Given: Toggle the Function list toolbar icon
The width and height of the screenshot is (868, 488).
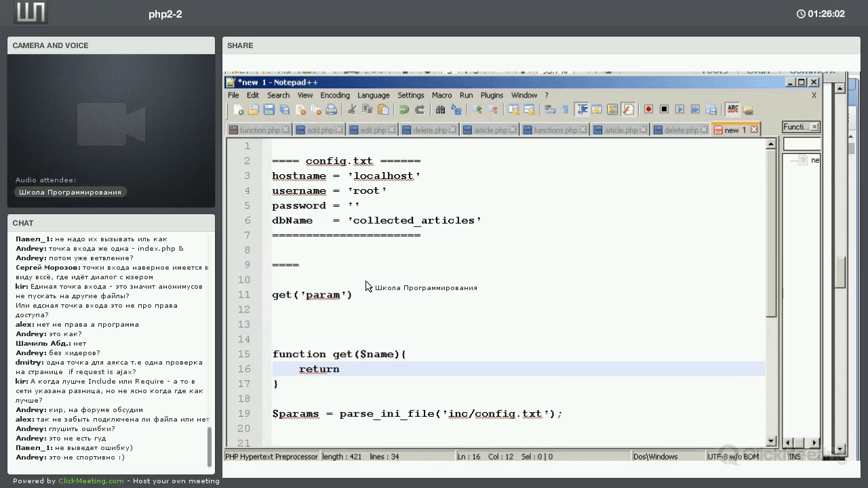Looking at the screenshot, I should coord(628,110).
